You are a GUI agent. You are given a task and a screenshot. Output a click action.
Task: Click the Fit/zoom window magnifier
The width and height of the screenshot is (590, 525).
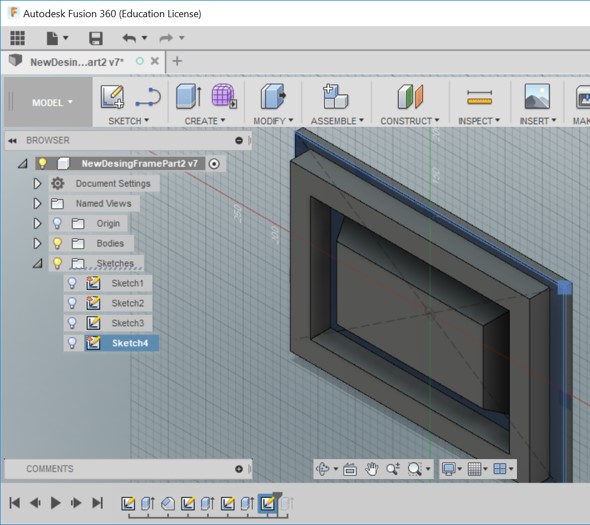[x=415, y=469]
